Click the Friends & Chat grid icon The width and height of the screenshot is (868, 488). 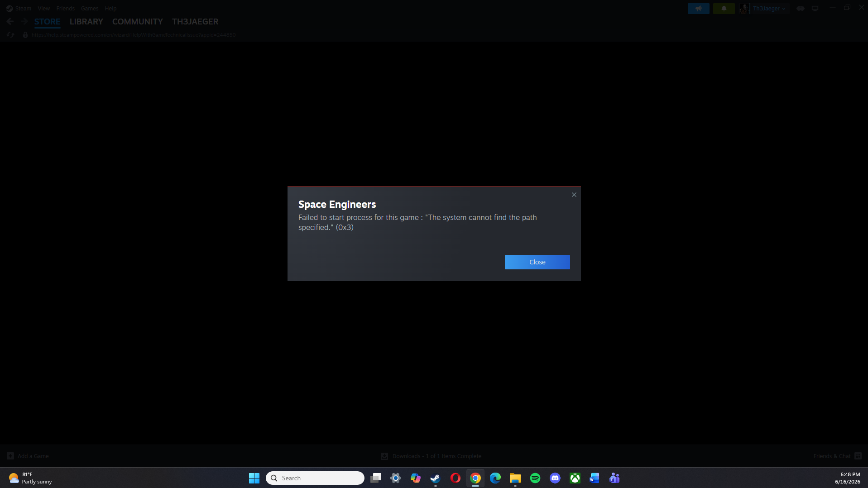[x=858, y=456]
